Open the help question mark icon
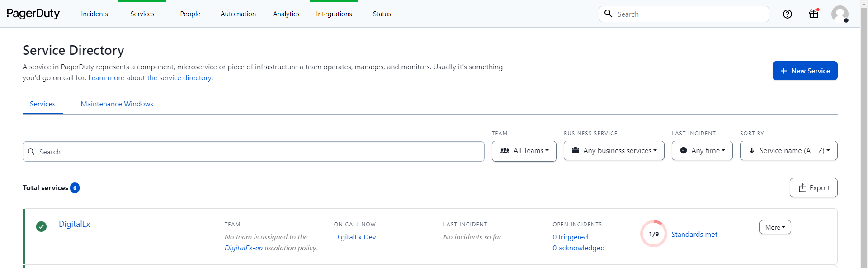 788,14
